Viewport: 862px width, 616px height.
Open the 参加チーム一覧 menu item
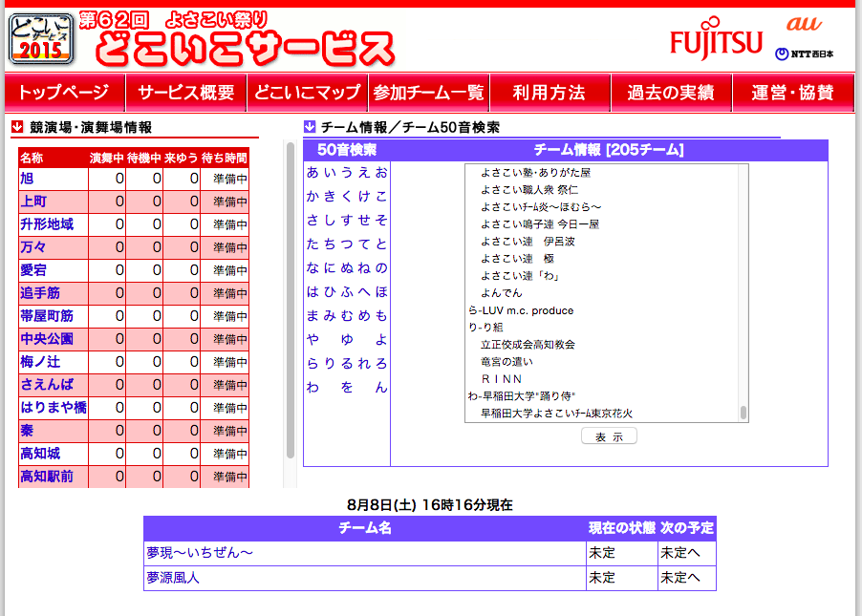coord(429,93)
